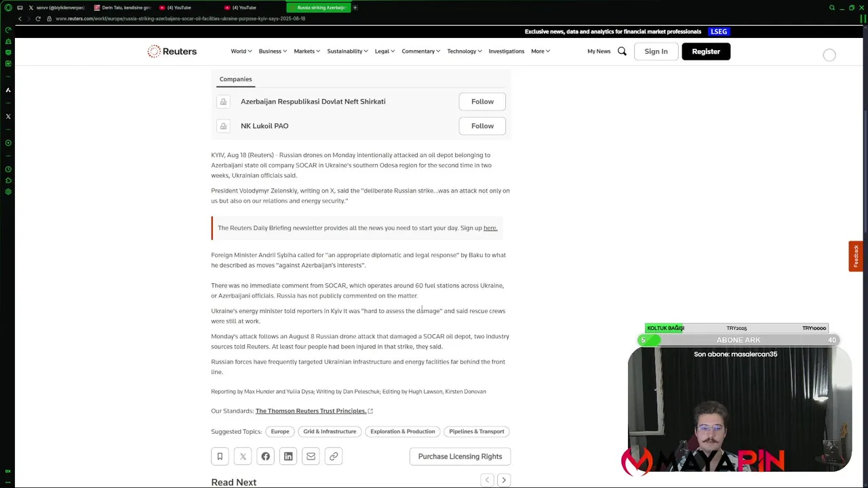Bookmark the article with the bookmark icon
This screenshot has height=488, width=868.
[x=220, y=456]
